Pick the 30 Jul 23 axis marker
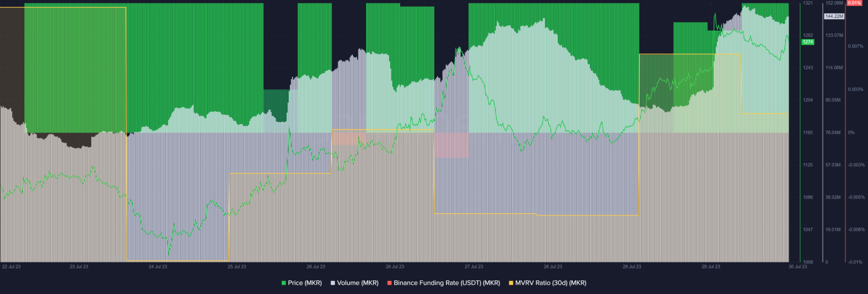The width and height of the screenshot is (868, 294). click(x=798, y=266)
